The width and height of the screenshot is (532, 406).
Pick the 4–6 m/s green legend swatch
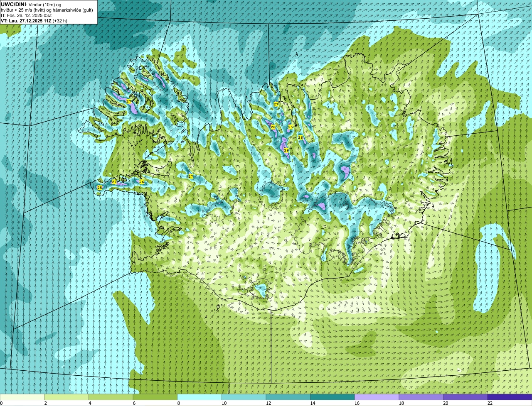111,397
